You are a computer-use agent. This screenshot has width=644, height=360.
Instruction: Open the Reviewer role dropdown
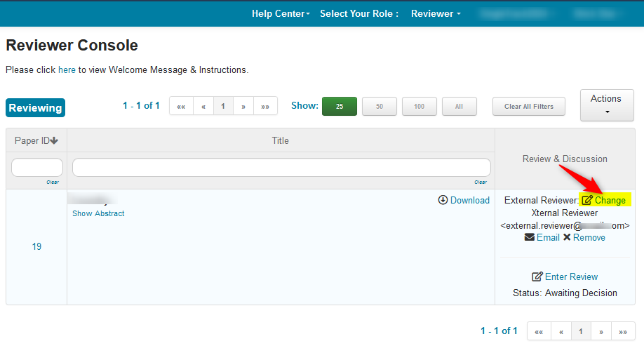[x=436, y=13]
